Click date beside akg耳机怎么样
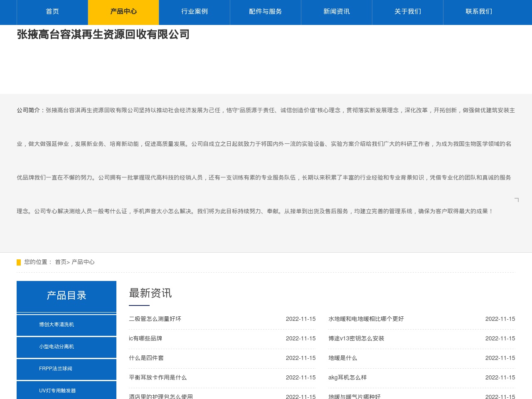This screenshot has width=532, height=399. pyautogui.click(x=500, y=377)
